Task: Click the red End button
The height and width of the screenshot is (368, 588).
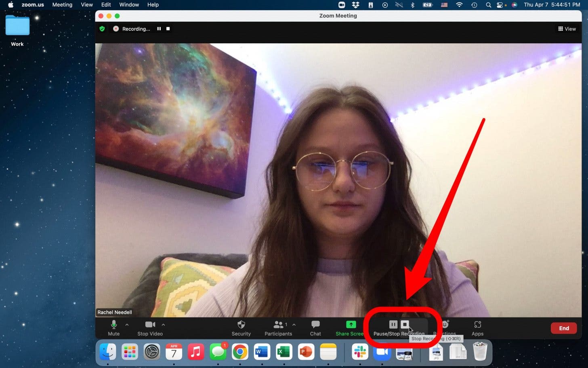Action: point(564,328)
